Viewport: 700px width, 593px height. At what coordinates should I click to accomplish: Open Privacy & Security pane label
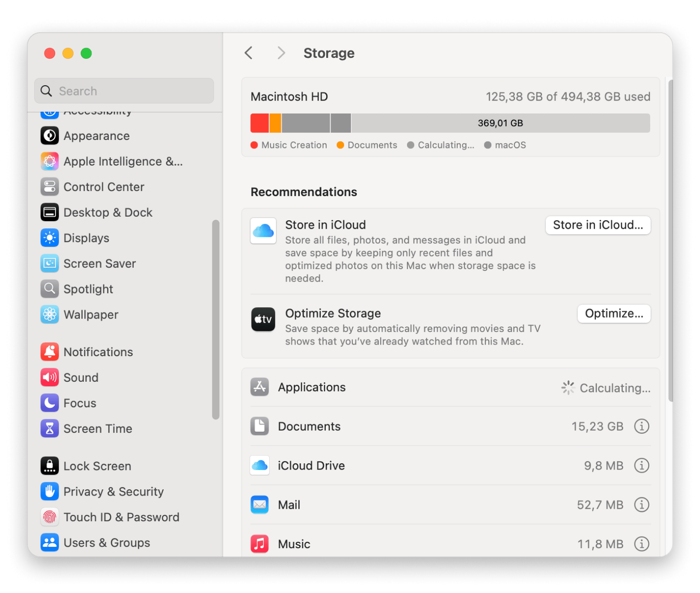[x=114, y=491]
